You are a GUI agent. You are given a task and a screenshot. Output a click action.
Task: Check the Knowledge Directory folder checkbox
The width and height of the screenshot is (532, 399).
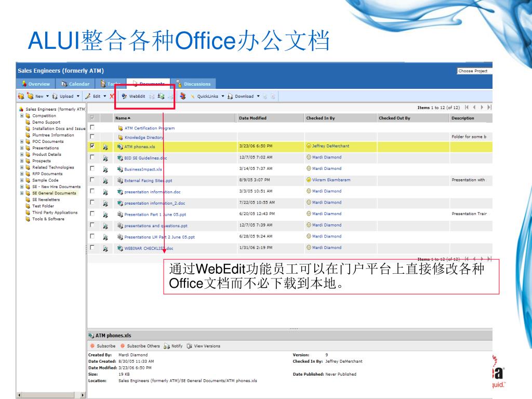pos(92,136)
